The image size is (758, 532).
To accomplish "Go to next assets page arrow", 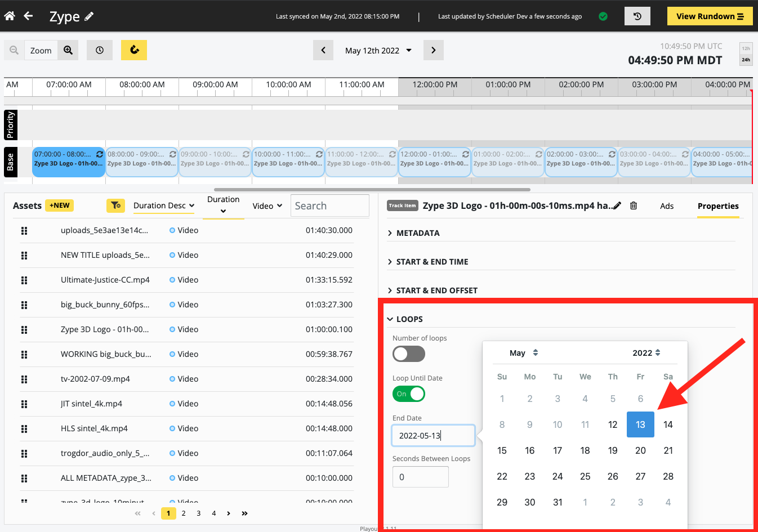I will point(229,513).
